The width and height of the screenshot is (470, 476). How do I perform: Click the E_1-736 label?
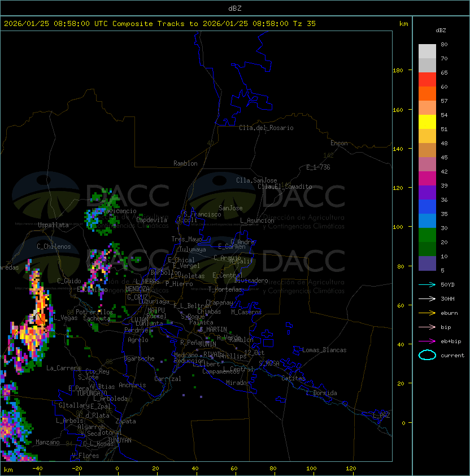click(318, 167)
